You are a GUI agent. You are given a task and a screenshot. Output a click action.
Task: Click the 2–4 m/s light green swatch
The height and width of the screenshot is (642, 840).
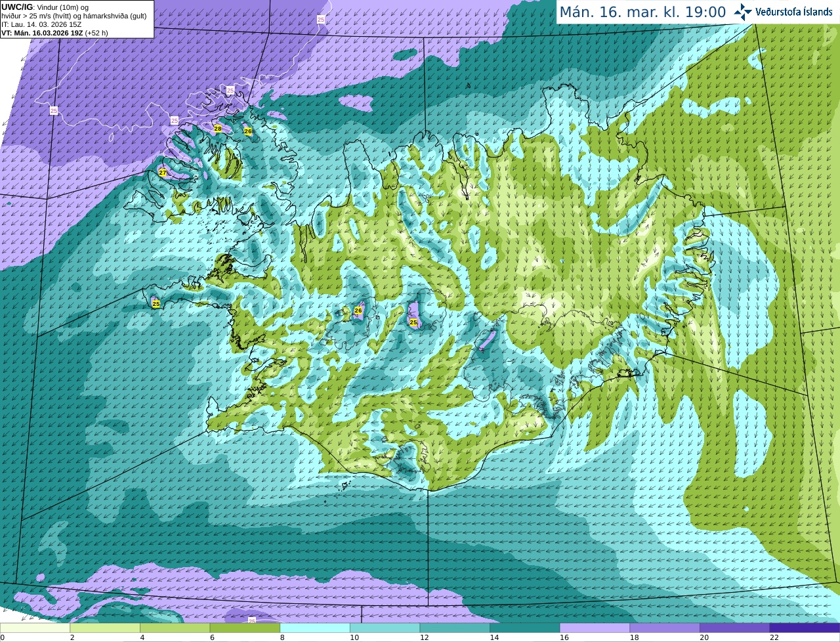(105, 628)
